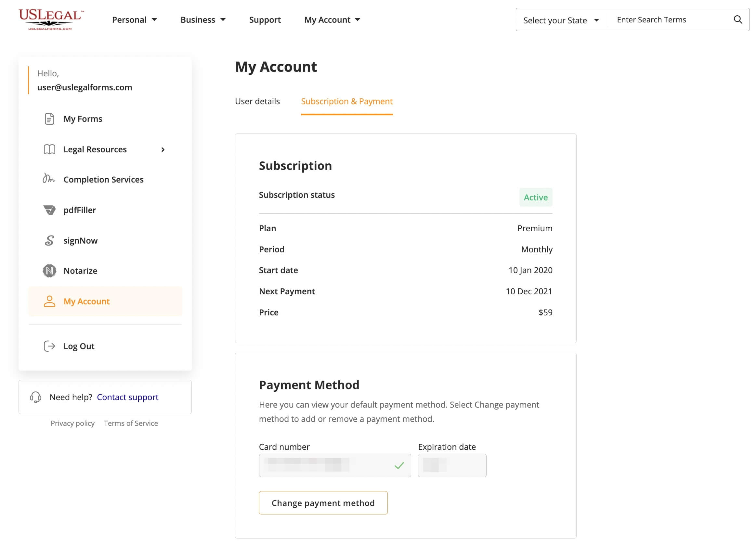The width and height of the screenshot is (756, 545).
Task: Click the headset support icon
Action: (35, 397)
